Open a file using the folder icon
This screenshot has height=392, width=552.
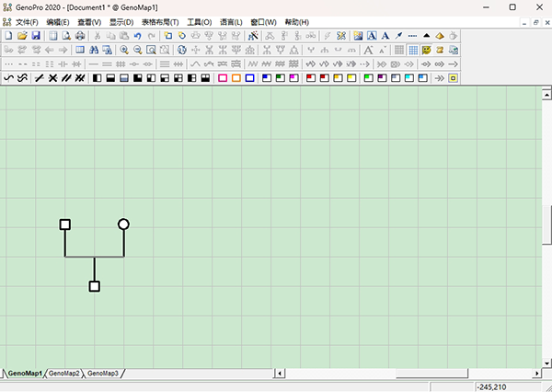click(22, 36)
